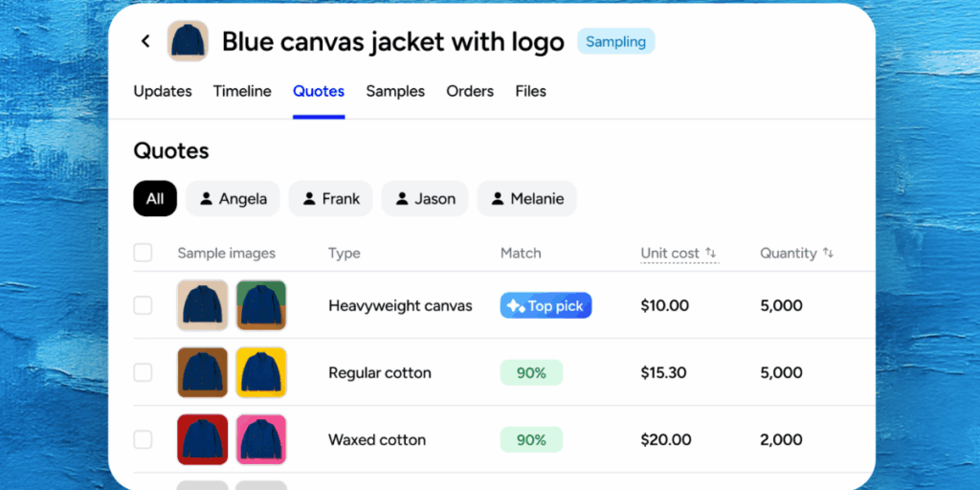980x490 pixels.
Task: Open the green-background Heavyweight canvas sample image
Action: (261, 305)
